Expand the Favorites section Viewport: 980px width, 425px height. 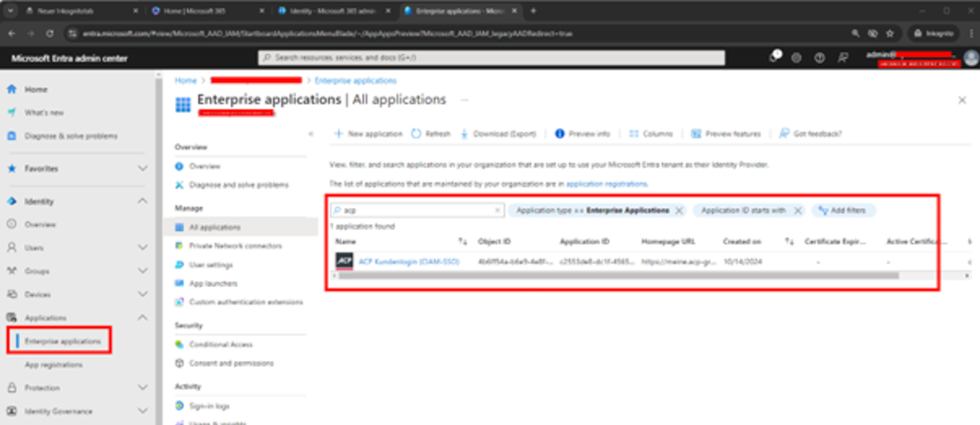(142, 168)
